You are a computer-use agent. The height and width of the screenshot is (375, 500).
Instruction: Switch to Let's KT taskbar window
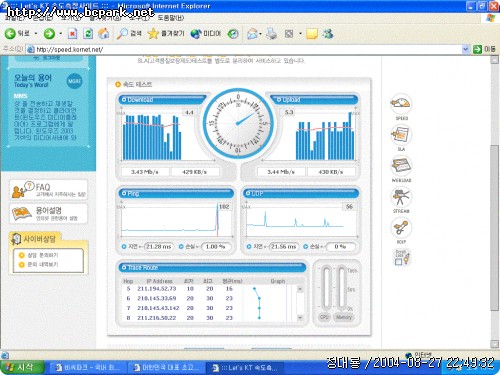pyautogui.click(x=245, y=368)
